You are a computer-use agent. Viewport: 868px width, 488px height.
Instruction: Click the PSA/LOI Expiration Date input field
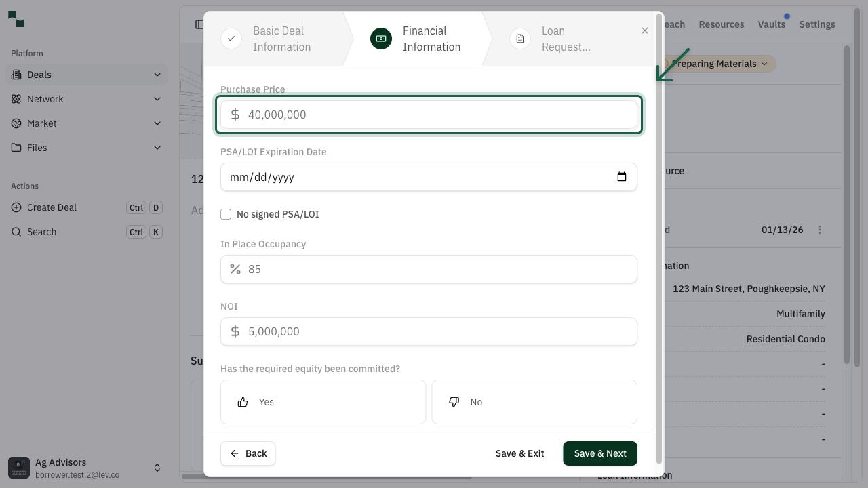point(407,176)
